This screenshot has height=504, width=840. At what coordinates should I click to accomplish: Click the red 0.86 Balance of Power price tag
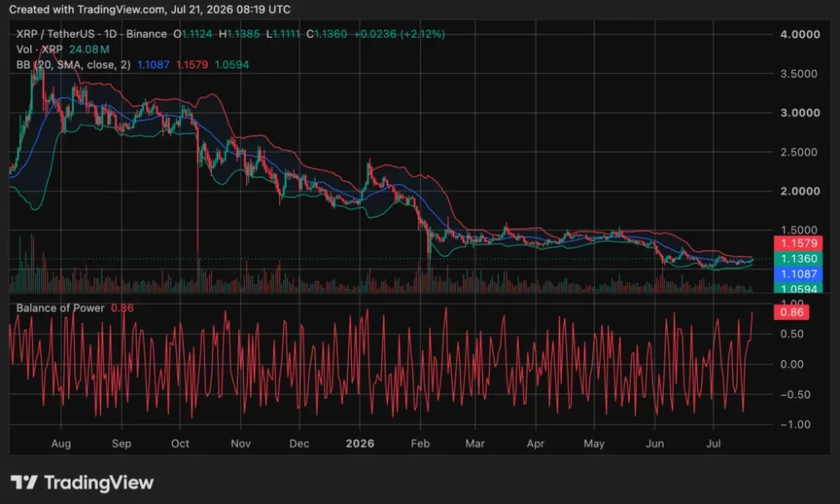point(791,312)
